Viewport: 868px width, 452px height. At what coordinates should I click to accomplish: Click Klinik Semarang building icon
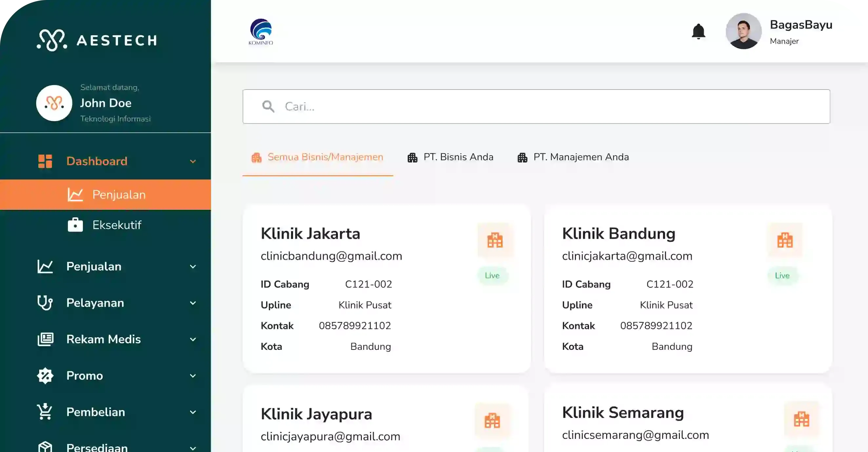click(x=801, y=419)
